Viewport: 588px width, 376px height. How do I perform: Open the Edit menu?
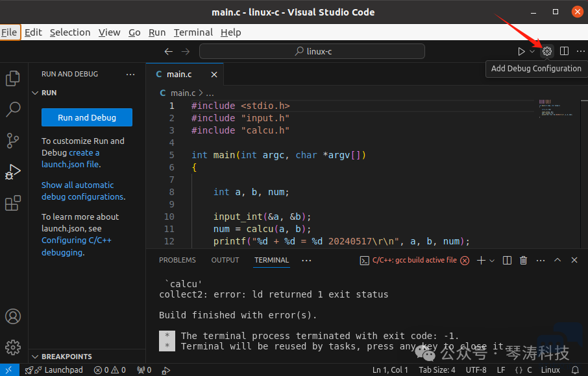pyautogui.click(x=33, y=32)
